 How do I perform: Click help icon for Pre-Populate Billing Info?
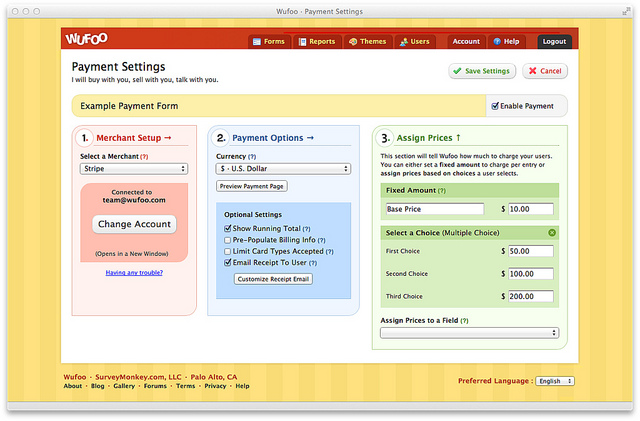click(322, 241)
